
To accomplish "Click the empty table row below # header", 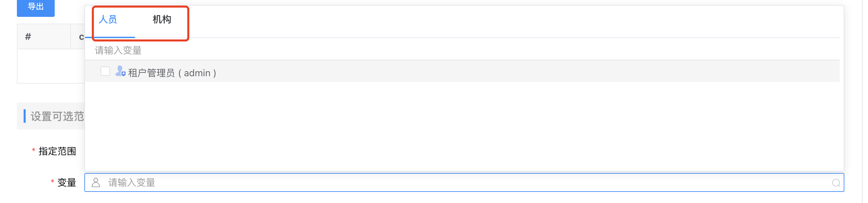I will [51, 66].
